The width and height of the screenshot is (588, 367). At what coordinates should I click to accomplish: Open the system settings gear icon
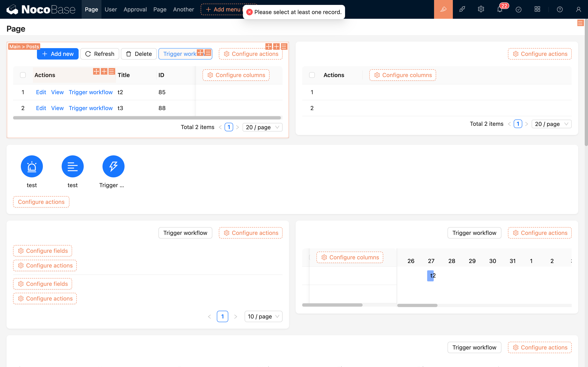[x=481, y=9]
